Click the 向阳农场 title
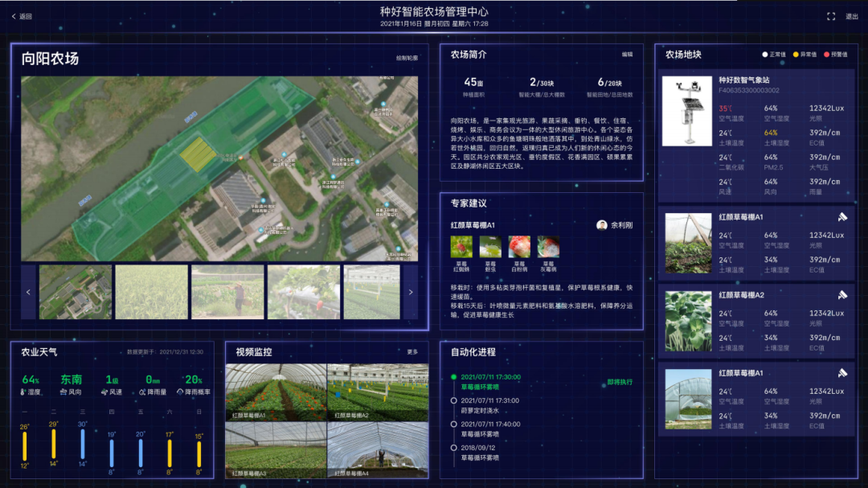 click(x=50, y=59)
